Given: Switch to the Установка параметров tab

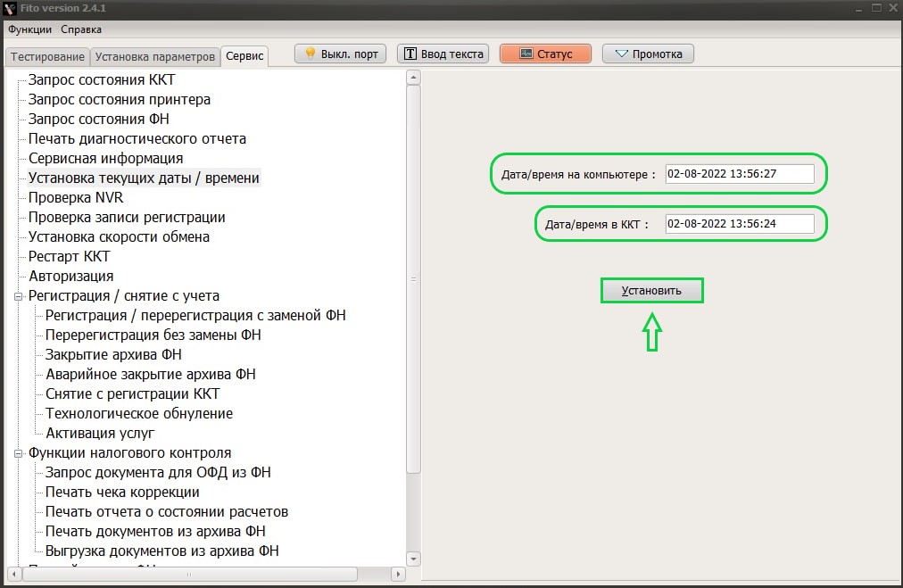Looking at the screenshot, I should pos(155,56).
